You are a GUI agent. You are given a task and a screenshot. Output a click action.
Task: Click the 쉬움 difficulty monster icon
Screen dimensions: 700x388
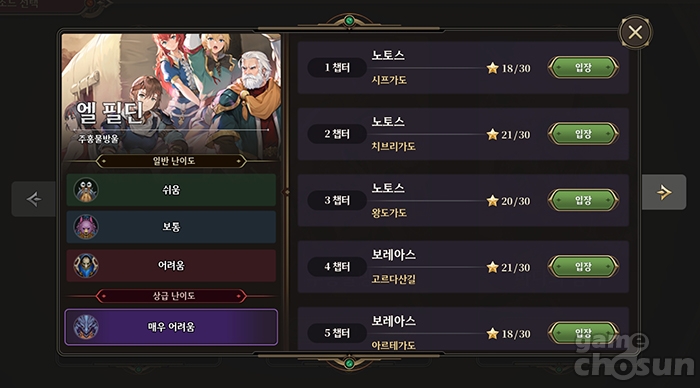pyautogui.click(x=86, y=190)
